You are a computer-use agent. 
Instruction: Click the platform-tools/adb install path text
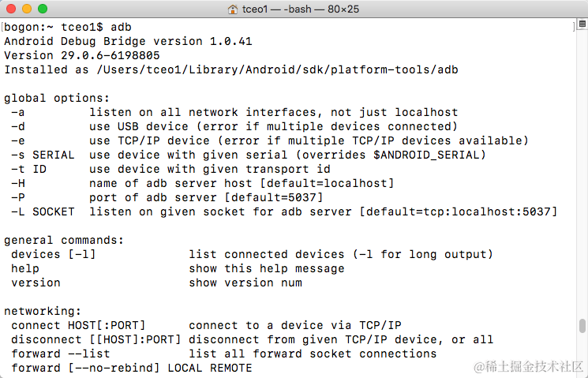tap(278, 69)
